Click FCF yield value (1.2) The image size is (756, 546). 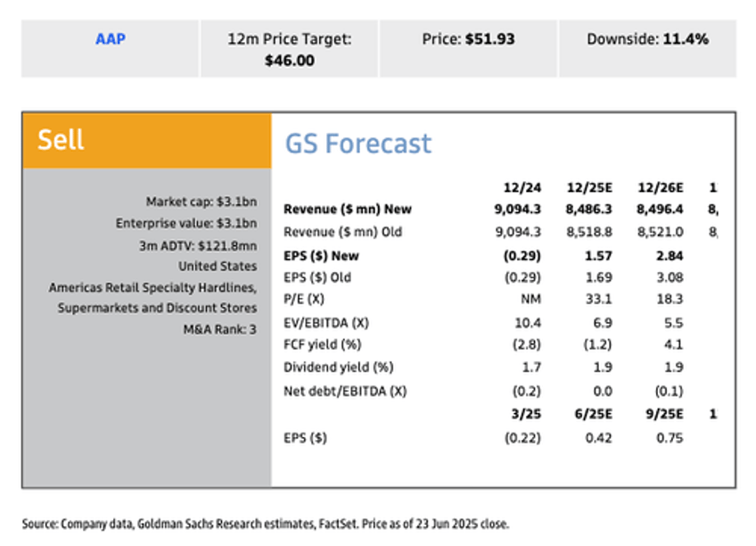tap(597, 344)
